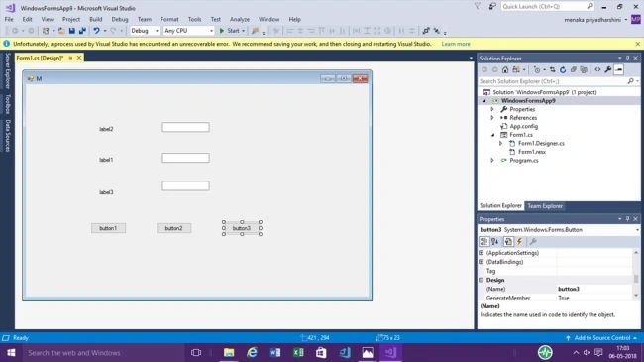This screenshot has width=644, height=362.
Task: Open the Toolbox side tab
Action: coord(7,104)
